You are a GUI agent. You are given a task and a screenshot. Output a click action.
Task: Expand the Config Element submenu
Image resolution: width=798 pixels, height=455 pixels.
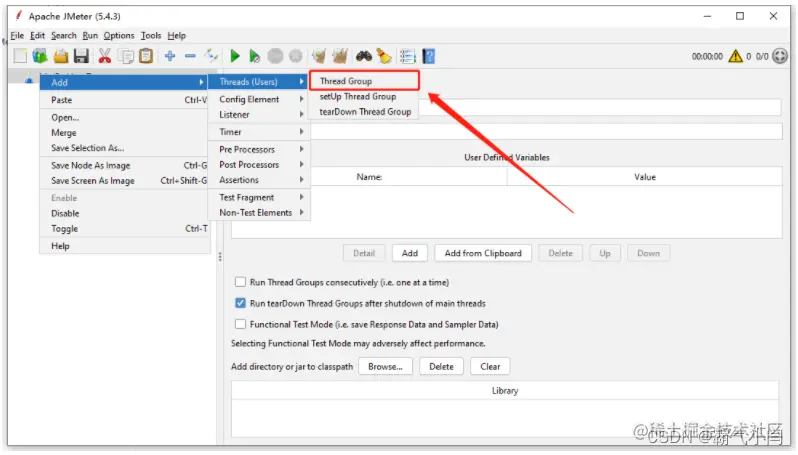click(x=260, y=99)
